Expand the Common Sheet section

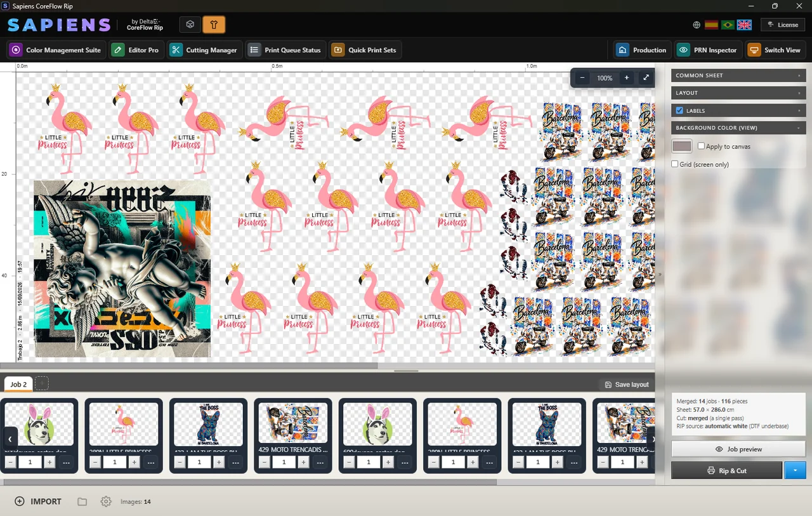pos(738,76)
